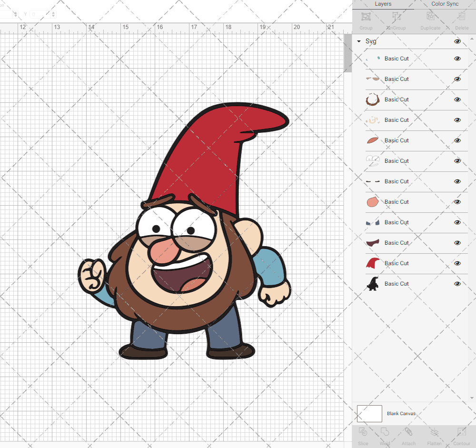The image size is (476, 448).
Task: Click the Group icon in Layers panel
Action: pyautogui.click(x=366, y=17)
